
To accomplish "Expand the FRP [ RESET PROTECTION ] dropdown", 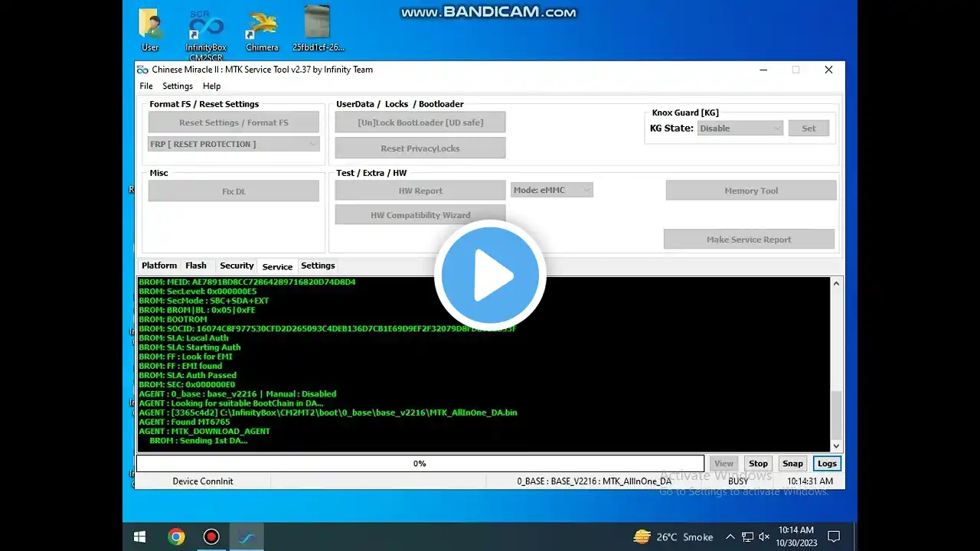I will coord(234,144).
